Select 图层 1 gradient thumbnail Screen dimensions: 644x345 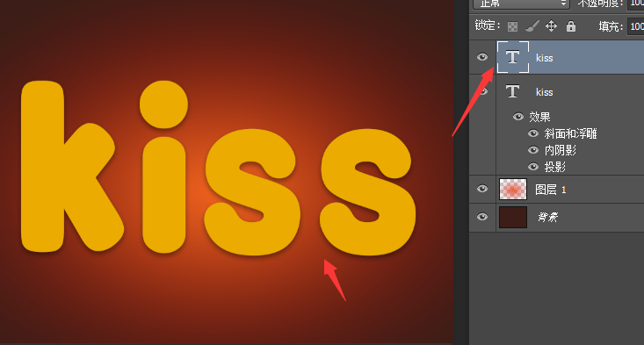click(513, 189)
